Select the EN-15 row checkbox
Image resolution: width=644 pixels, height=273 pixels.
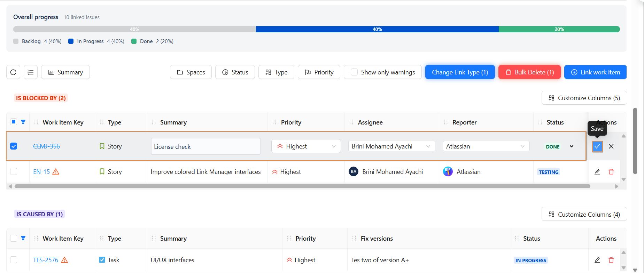[x=14, y=171]
